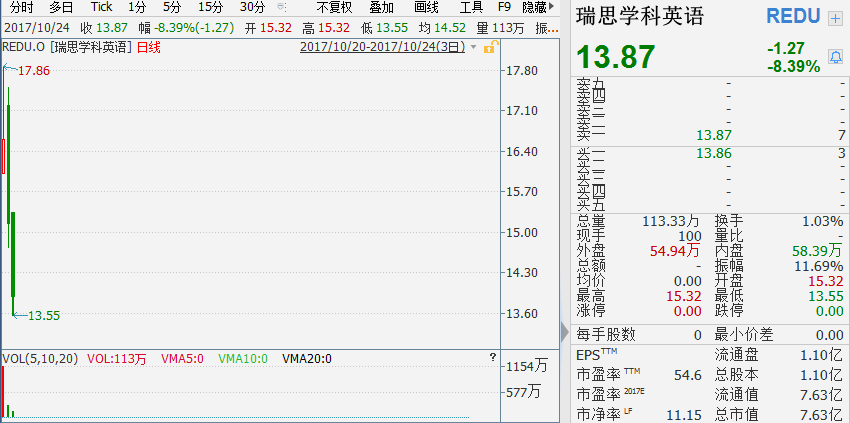Click the 叠加 overlay button
This screenshot has width=850, height=423.
381,7
